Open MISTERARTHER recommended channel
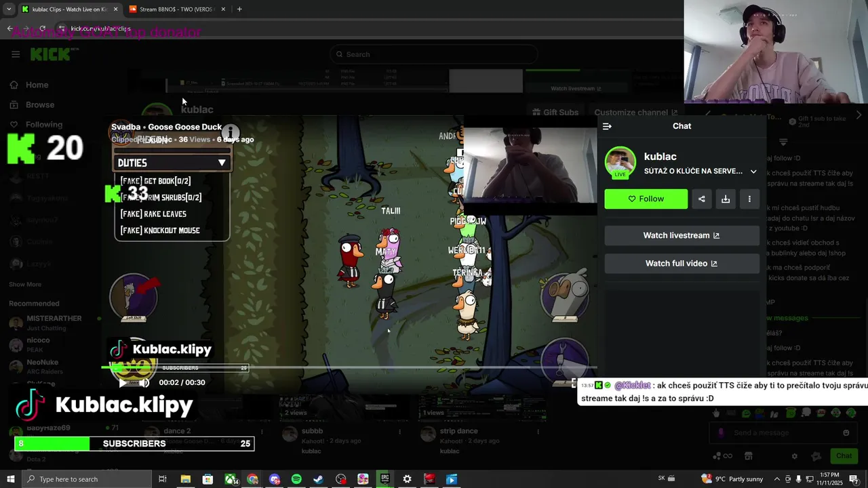The height and width of the screenshot is (488, 868). click(x=54, y=323)
